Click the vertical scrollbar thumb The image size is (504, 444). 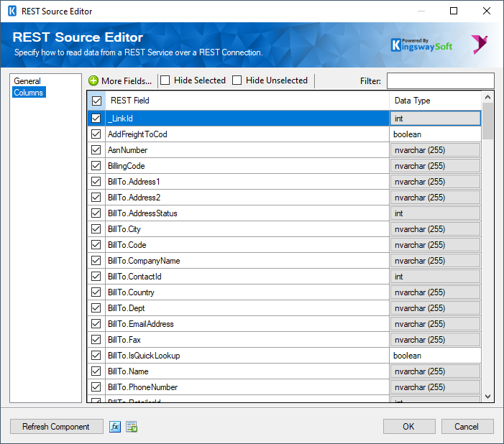[487, 121]
